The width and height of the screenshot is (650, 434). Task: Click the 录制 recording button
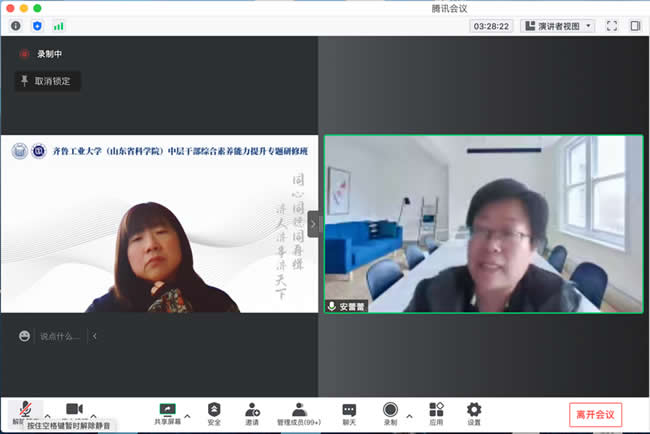[390, 413]
